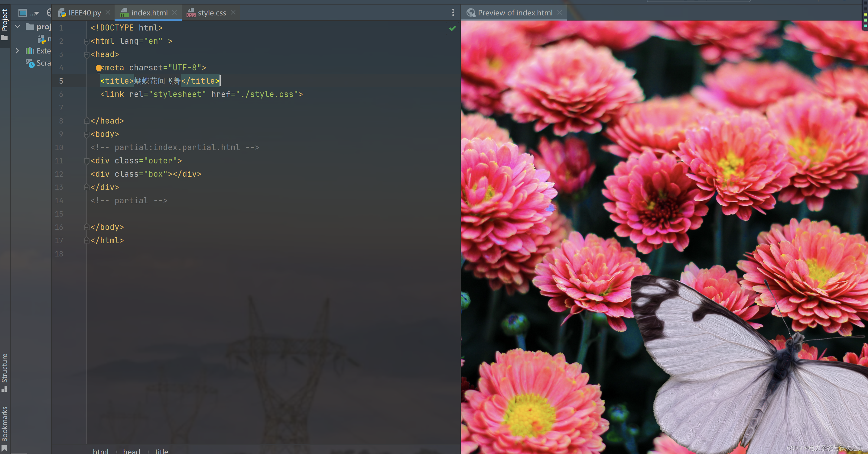Click the External Libraries bar-chart icon
Screen dimensions: 868x454
pos(30,51)
